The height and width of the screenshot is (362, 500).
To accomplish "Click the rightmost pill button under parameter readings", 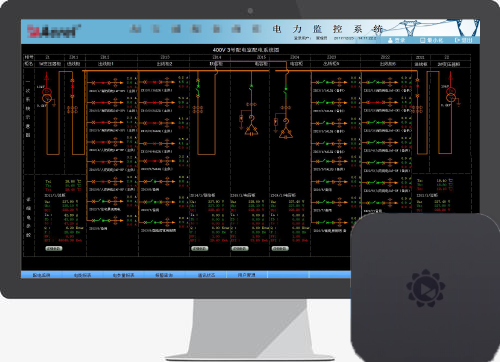I will 280,248.
